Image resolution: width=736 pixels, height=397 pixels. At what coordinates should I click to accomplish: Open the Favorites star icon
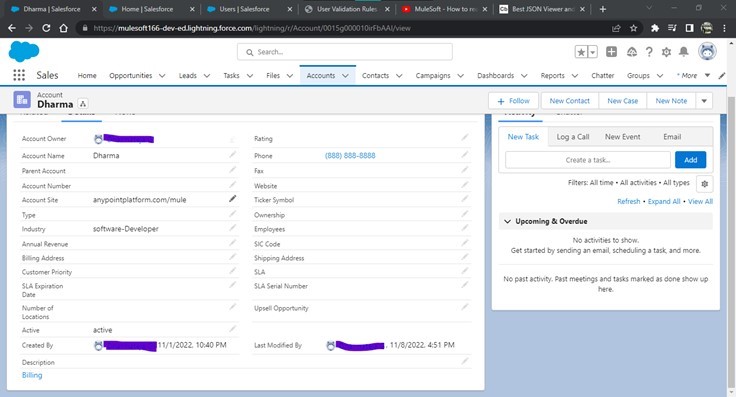pos(581,52)
